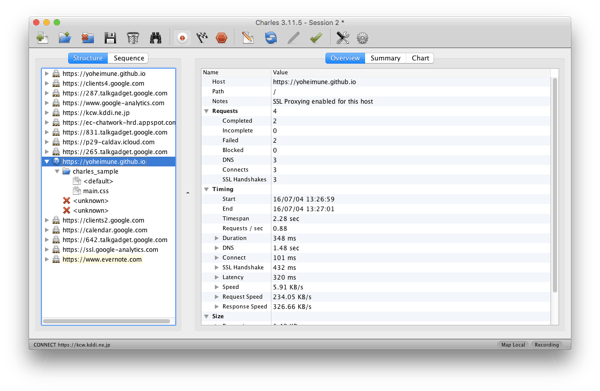Image resolution: width=600 pixels, height=391 pixels.
Task: Click the Recording status bar button
Action: [546, 345]
